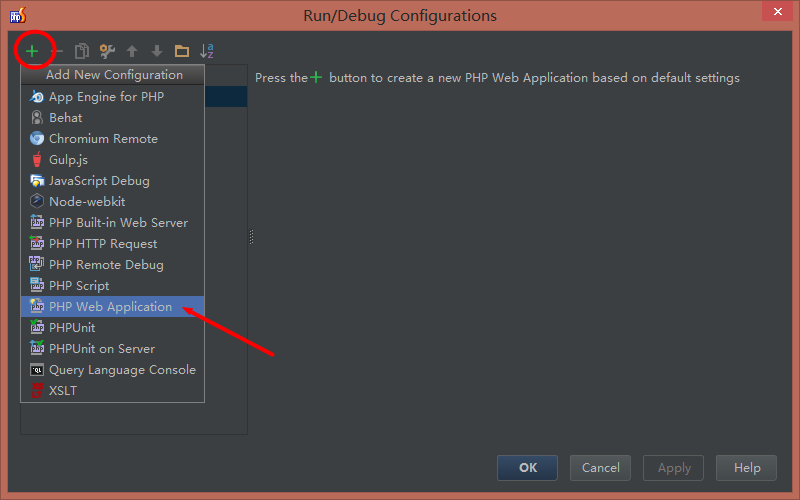Pick XSLT configuration type
Viewport: 800px width, 500px height.
(112, 390)
